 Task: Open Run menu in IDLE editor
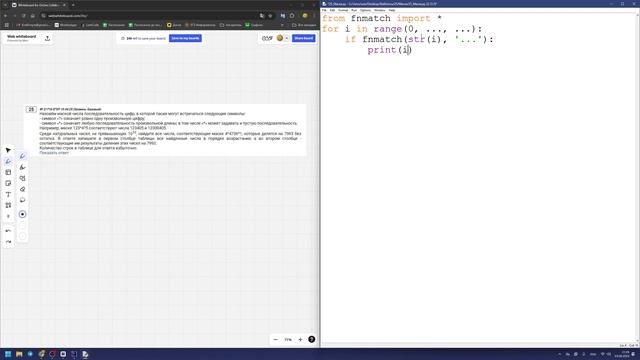pos(354,10)
